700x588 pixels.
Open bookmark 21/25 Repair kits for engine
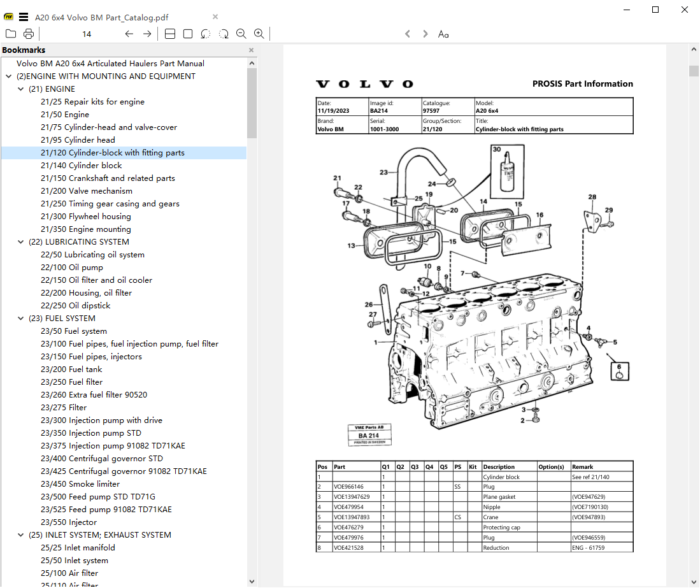coord(92,102)
